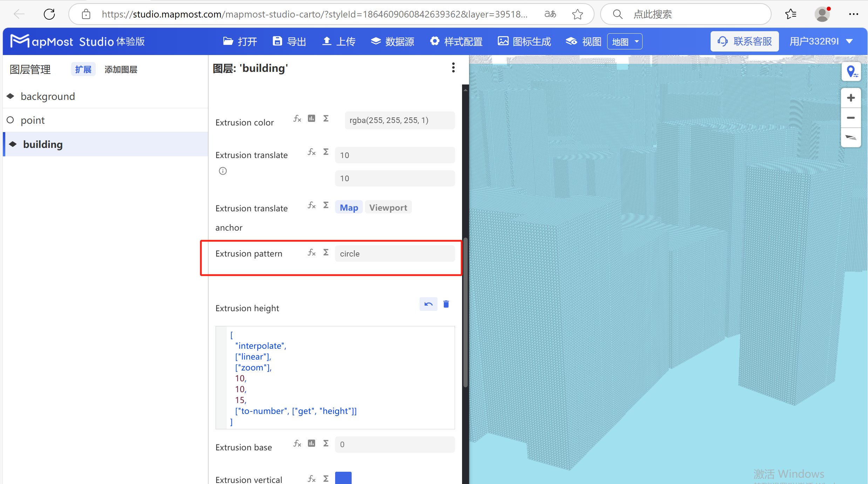868x484 pixels.
Task: Zoom in on the map
Action: point(851,97)
